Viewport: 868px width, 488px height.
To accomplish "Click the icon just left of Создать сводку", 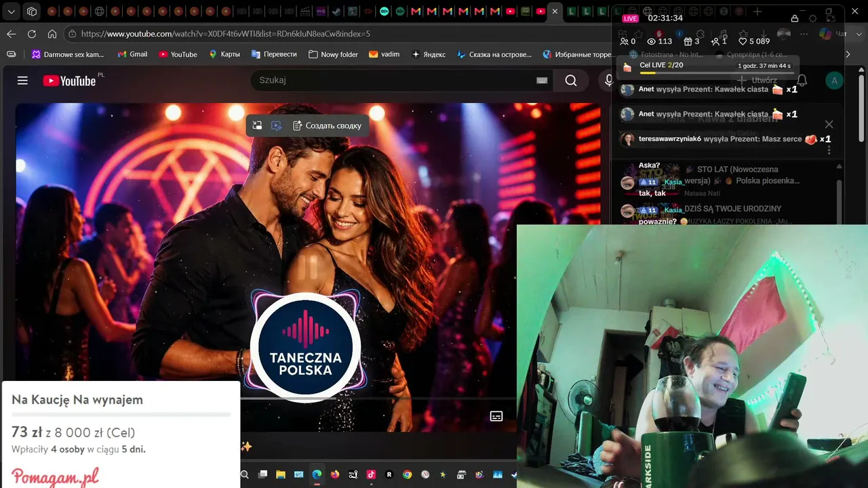I will click(276, 125).
